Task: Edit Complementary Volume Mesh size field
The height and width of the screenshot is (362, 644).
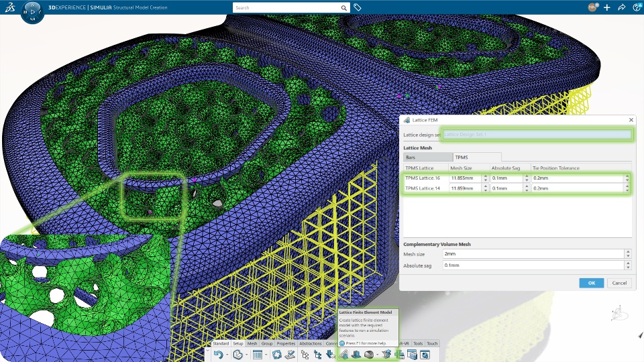Action: [533, 254]
